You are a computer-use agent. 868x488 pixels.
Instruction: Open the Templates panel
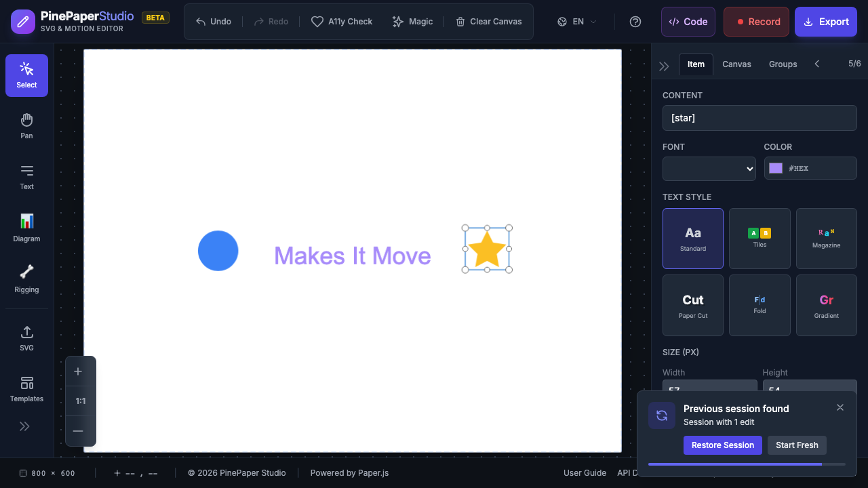coord(26,389)
